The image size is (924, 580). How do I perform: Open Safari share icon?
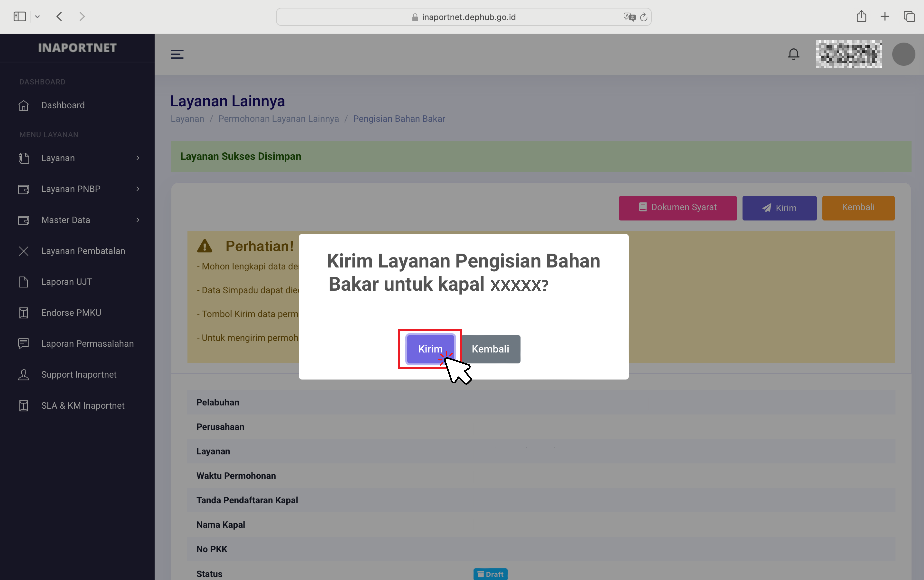point(861,17)
